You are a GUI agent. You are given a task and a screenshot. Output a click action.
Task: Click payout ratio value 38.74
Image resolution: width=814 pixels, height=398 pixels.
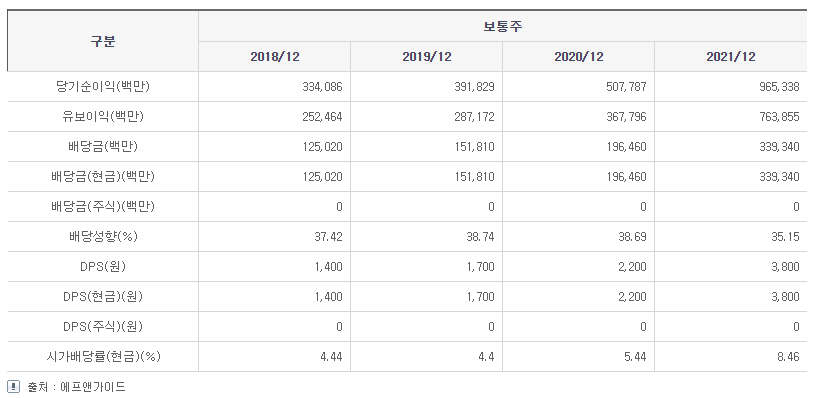point(481,237)
